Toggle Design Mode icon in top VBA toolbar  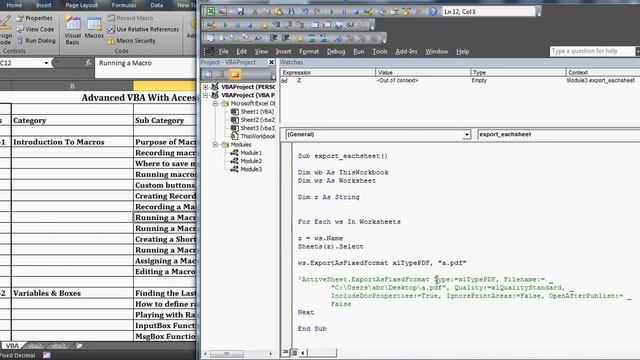(369, 11)
